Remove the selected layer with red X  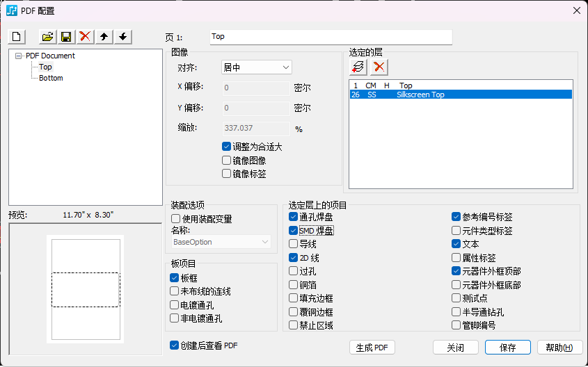379,67
